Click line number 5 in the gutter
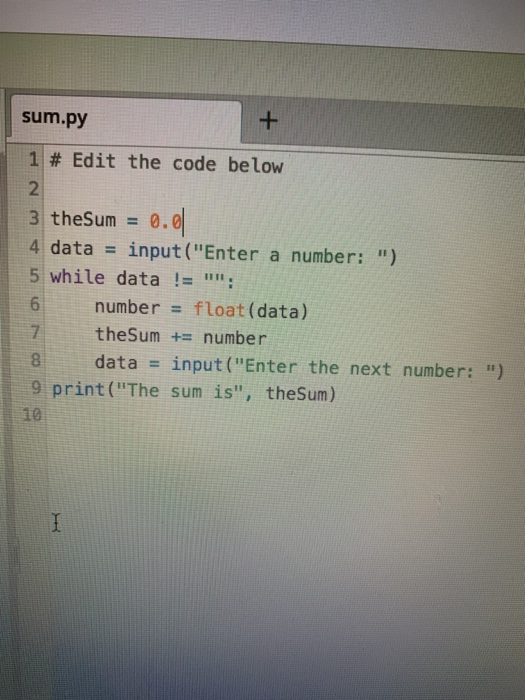The image size is (525, 700). (x=34, y=275)
